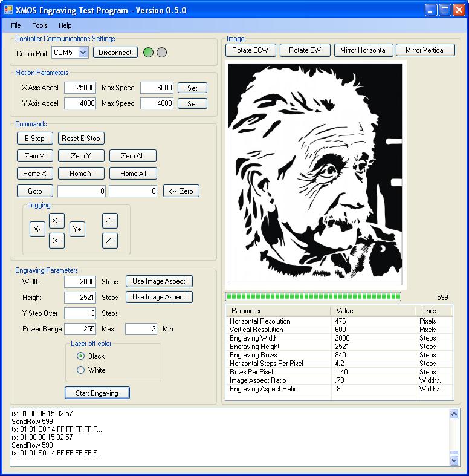Viewport: 469px width, 476px height.
Task: Click the application icon in title bar
Action: coord(8,10)
